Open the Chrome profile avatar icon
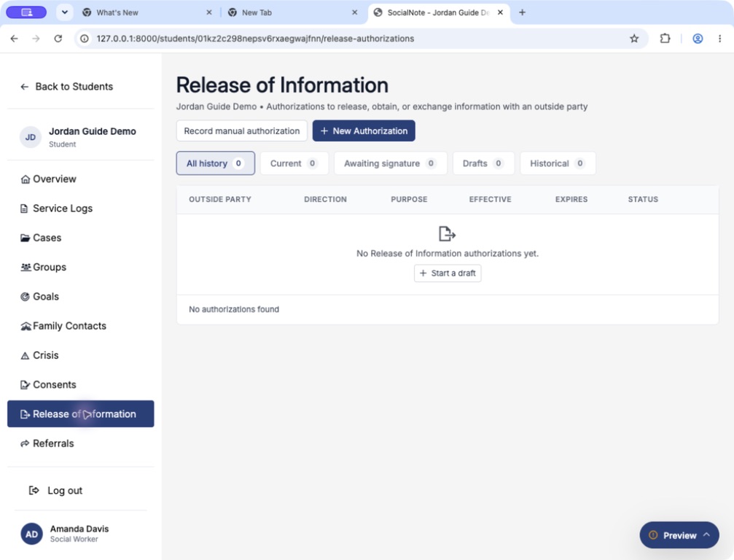Image resolution: width=734 pixels, height=560 pixels. (698, 39)
